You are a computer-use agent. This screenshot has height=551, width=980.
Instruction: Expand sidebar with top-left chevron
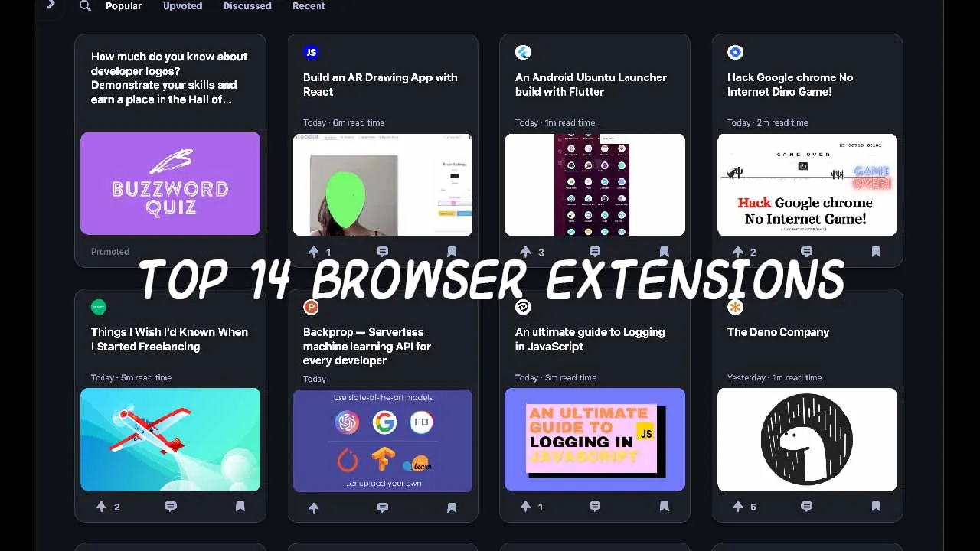click(x=51, y=5)
